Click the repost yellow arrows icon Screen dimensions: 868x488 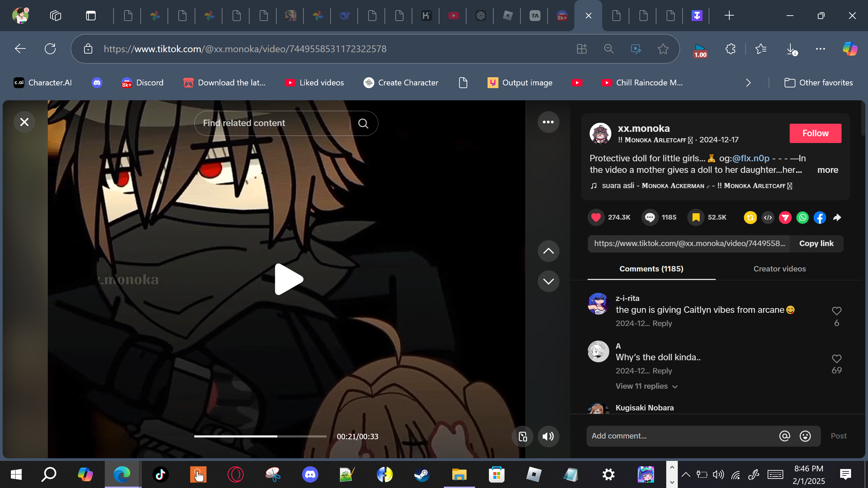coord(750,218)
